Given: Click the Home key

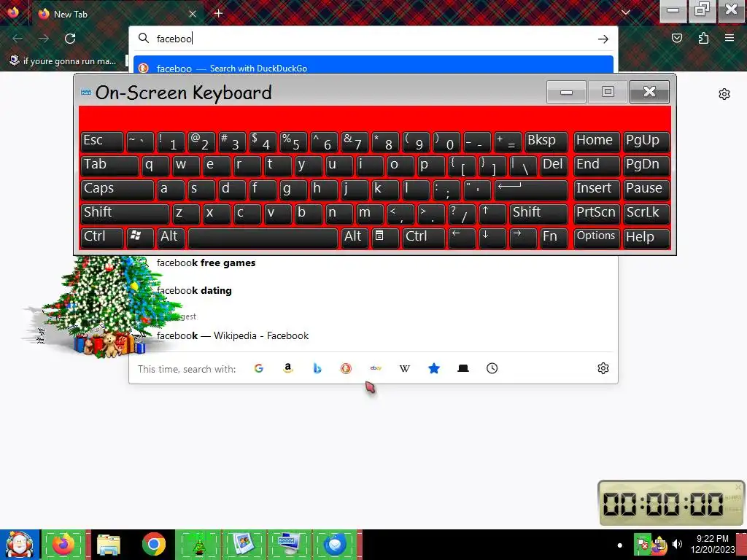Looking at the screenshot, I should coord(597,142).
